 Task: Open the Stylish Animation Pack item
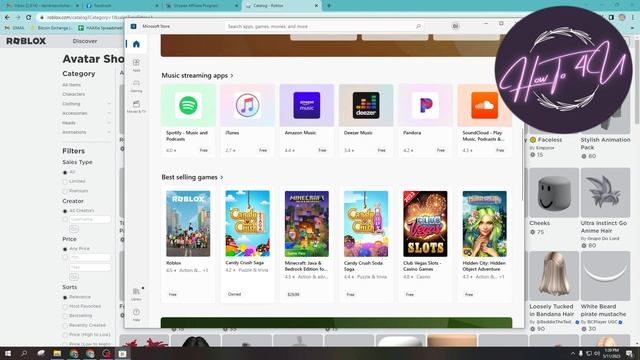coord(605,143)
